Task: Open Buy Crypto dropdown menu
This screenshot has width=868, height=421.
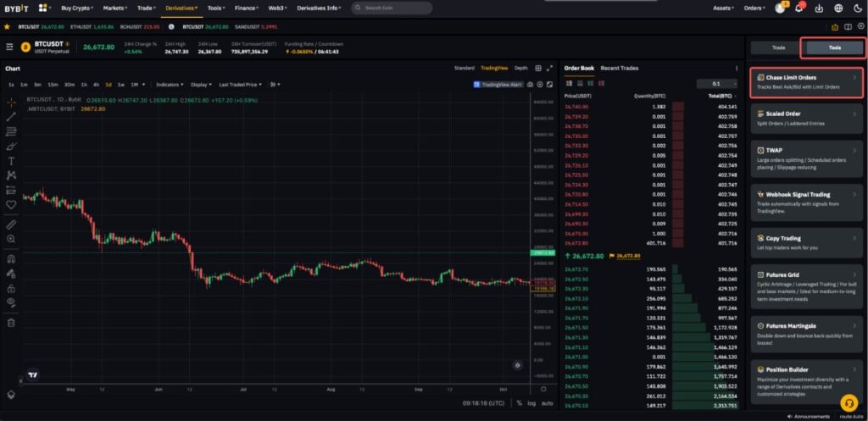Action: click(x=77, y=8)
